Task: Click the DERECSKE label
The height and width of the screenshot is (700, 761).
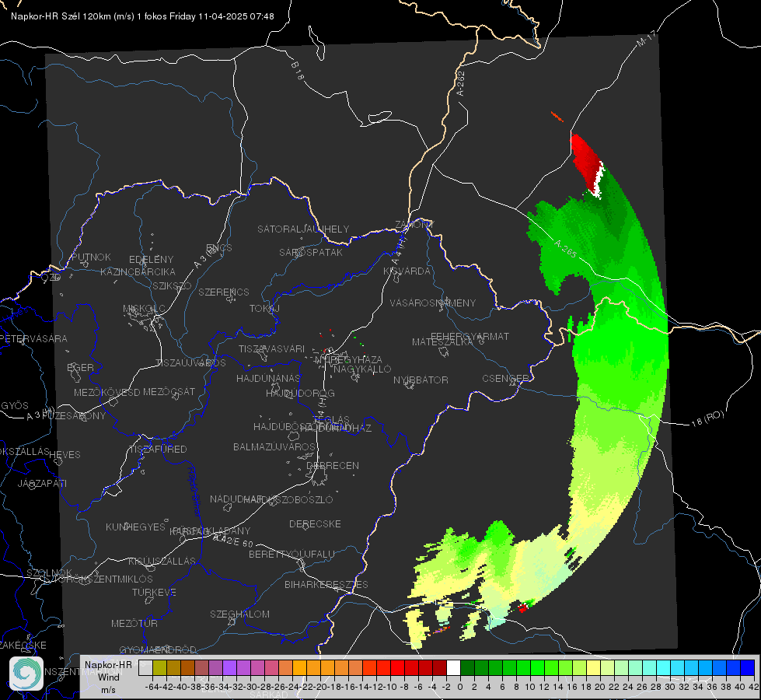Action: (315, 524)
